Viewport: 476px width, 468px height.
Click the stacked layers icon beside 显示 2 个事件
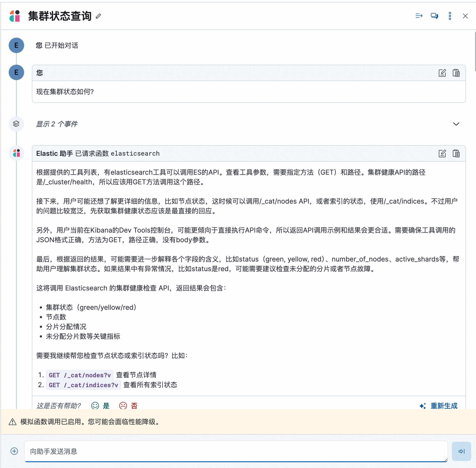pyautogui.click(x=16, y=124)
